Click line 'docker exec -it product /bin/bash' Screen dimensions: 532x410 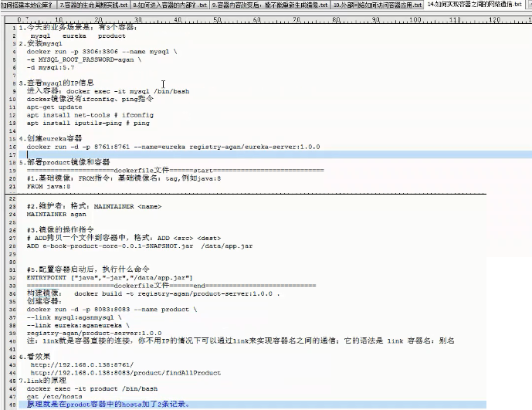pyautogui.click(x=92, y=389)
